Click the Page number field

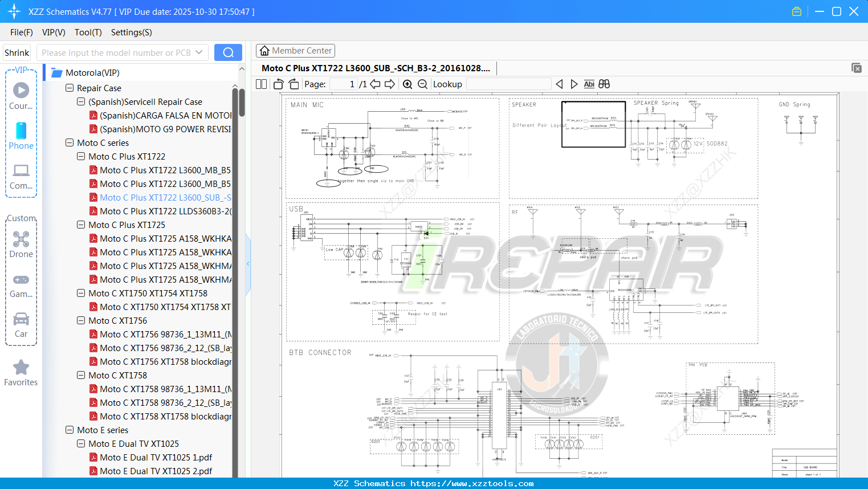click(x=343, y=84)
